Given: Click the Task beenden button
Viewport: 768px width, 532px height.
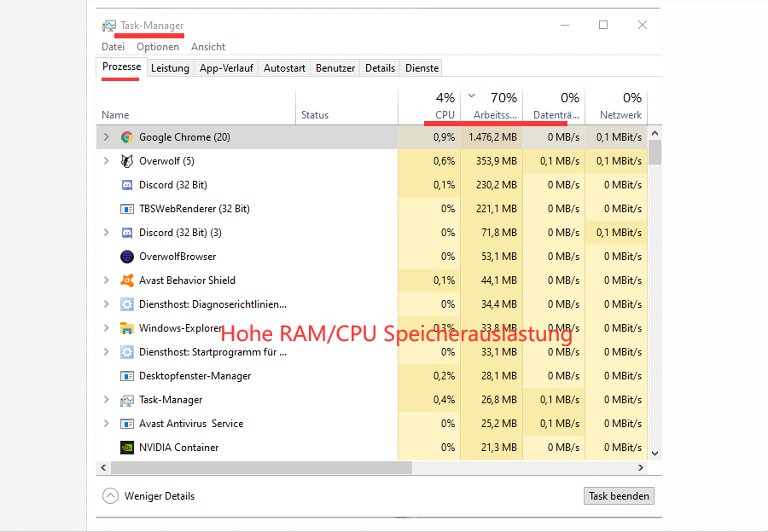Looking at the screenshot, I should (618, 495).
